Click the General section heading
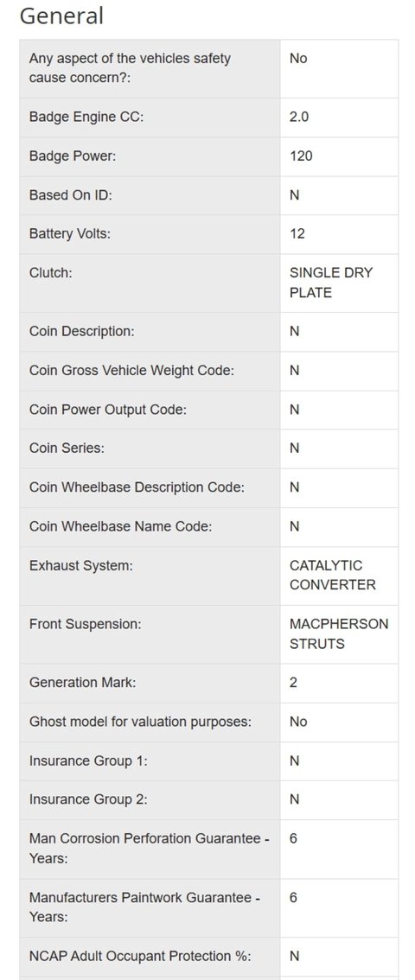 click(x=61, y=16)
